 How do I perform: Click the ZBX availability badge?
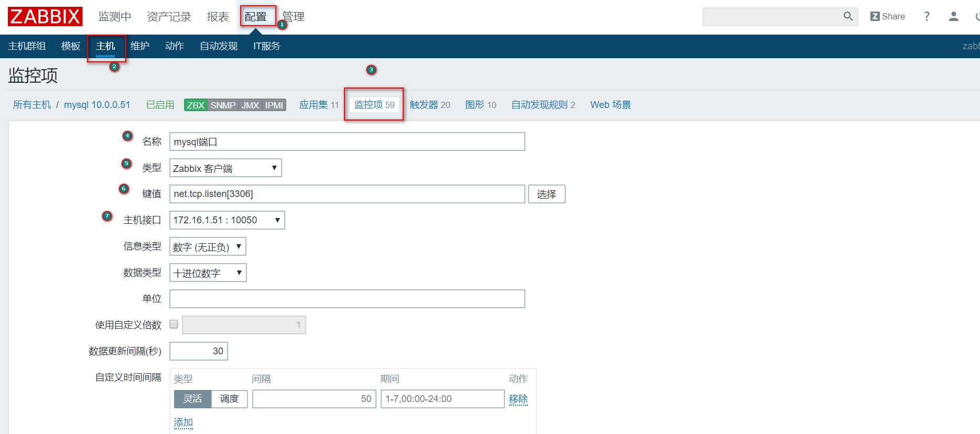coord(196,105)
